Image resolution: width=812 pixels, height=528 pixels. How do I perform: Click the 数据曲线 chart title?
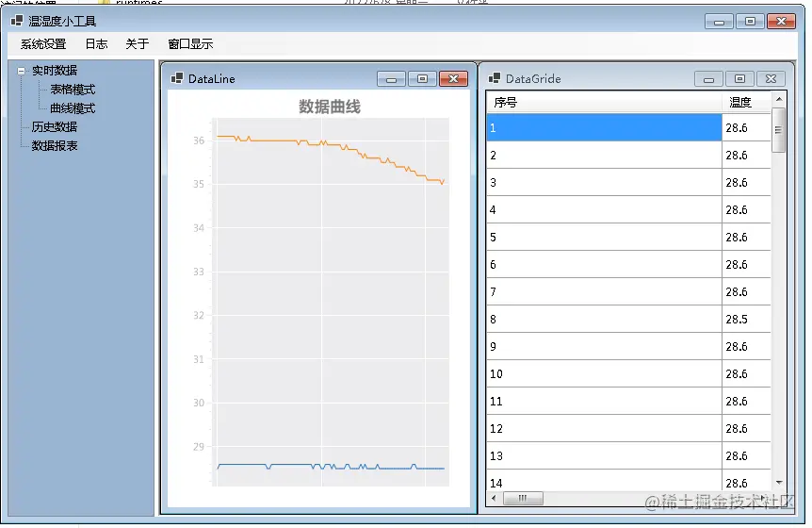[330, 107]
